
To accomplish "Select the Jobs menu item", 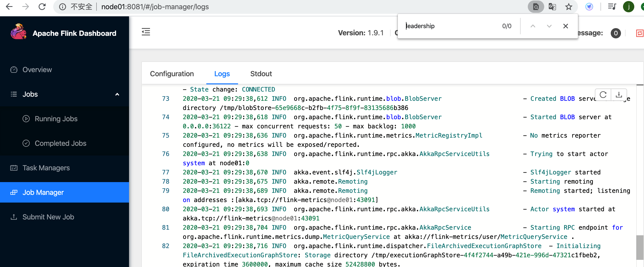I will [65, 94].
